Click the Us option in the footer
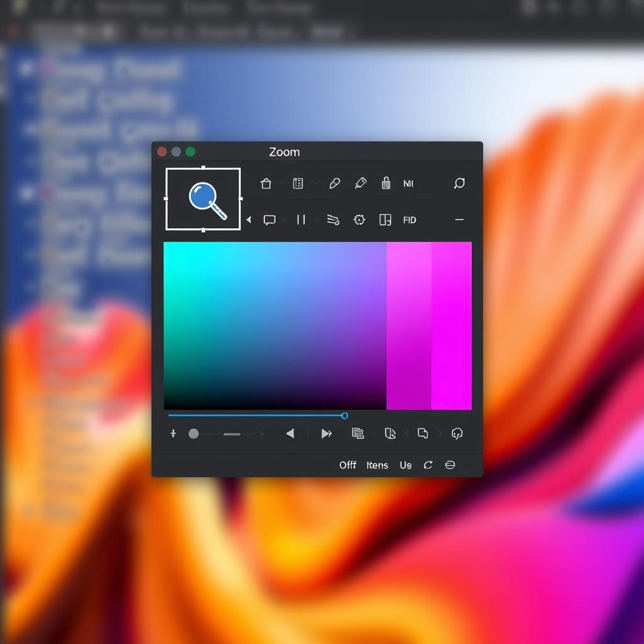The image size is (644, 644). tap(406, 465)
